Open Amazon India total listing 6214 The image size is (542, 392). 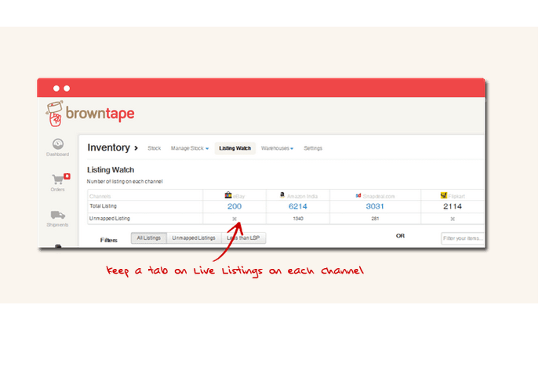tap(297, 206)
